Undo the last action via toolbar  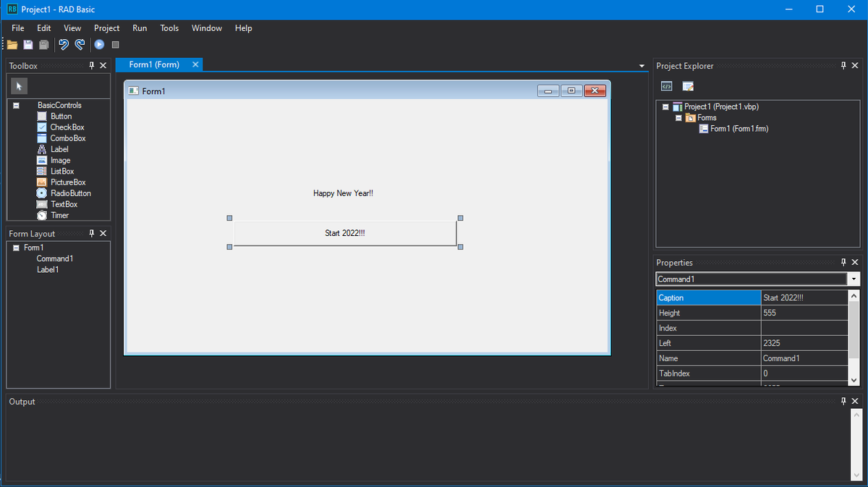pyautogui.click(x=64, y=45)
